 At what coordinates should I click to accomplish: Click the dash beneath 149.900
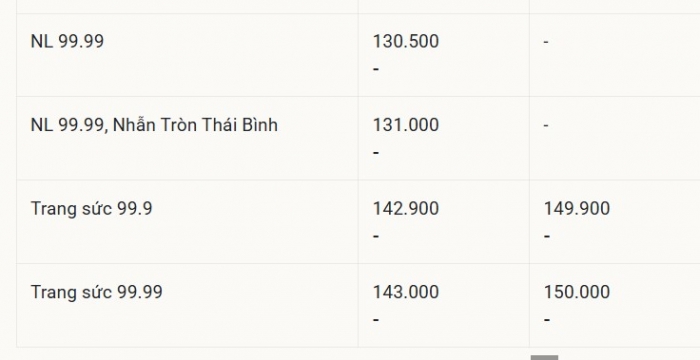coord(547,236)
